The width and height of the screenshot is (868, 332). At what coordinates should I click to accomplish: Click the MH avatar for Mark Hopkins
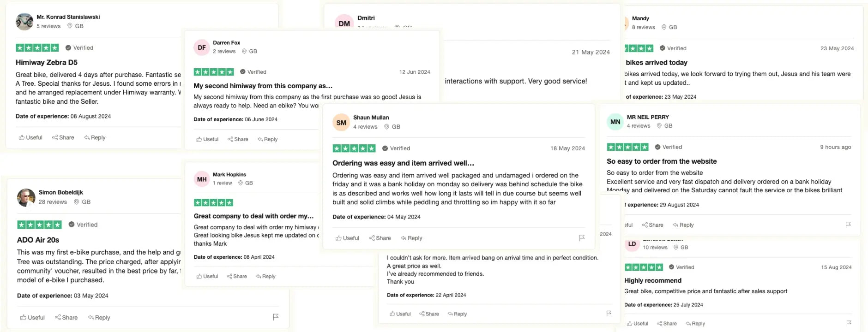click(x=202, y=179)
